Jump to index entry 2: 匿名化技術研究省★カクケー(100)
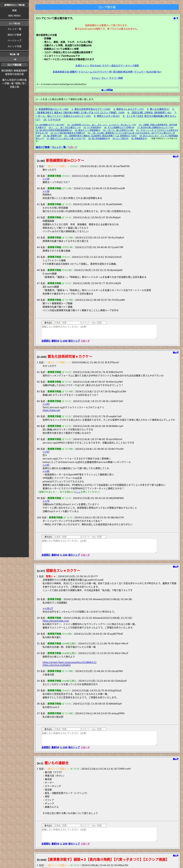183x868 pixels. (x=91, y=109)
